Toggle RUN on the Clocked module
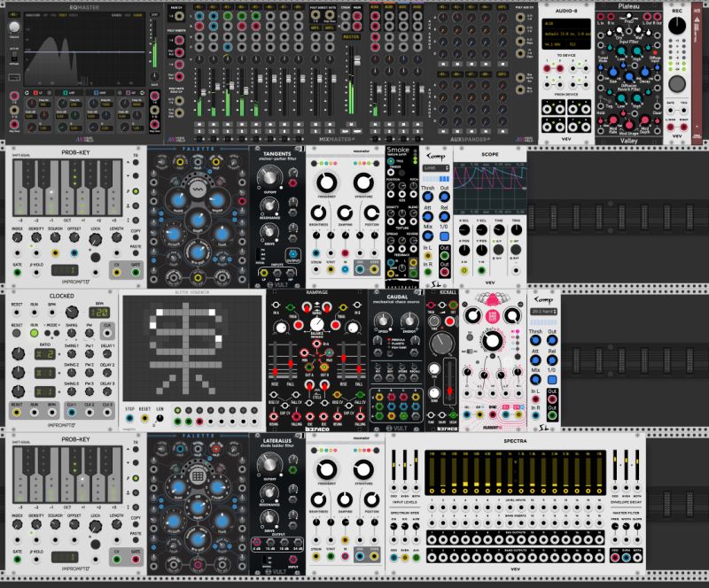709x588 pixels. click(34, 333)
